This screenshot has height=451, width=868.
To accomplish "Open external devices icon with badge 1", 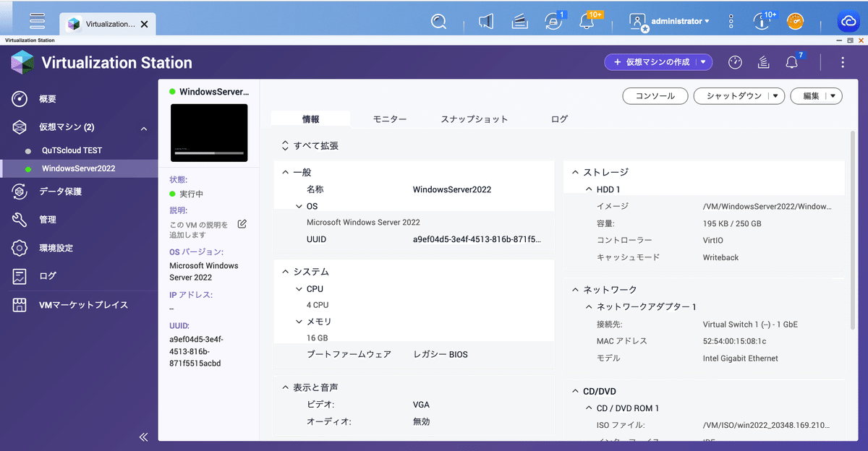I will point(553,21).
